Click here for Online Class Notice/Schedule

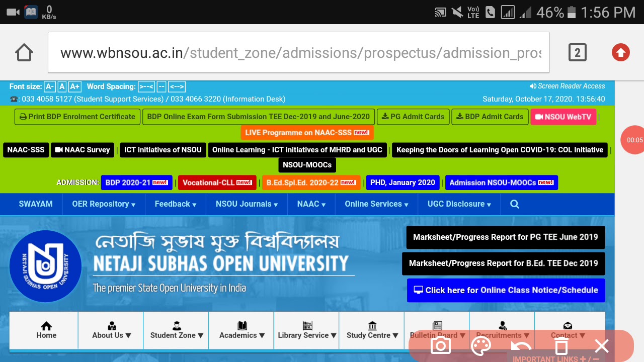[506, 290]
